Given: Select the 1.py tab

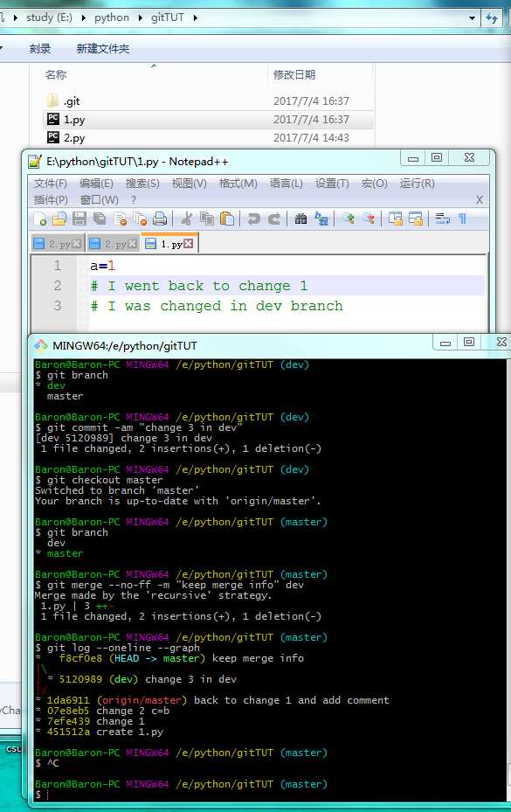Looking at the screenshot, I should tap(170, 243).
